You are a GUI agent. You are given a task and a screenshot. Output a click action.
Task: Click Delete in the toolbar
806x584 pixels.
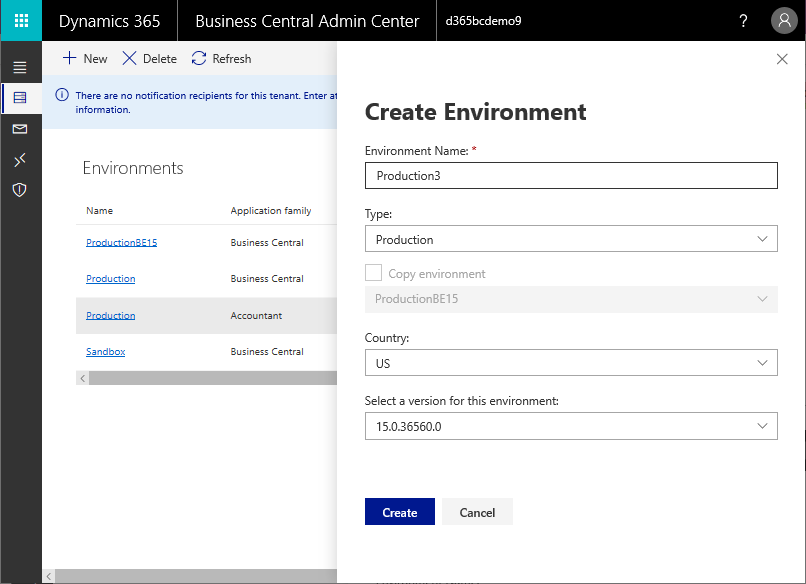click(150, 59)
